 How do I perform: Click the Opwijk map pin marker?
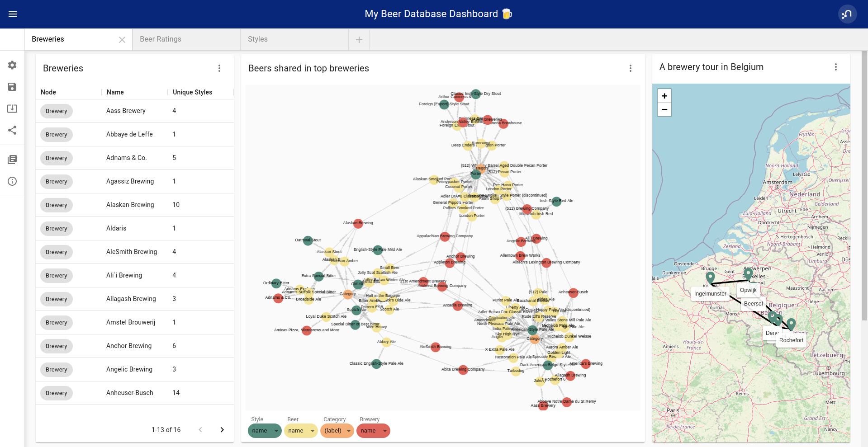[x=749, y=274]
